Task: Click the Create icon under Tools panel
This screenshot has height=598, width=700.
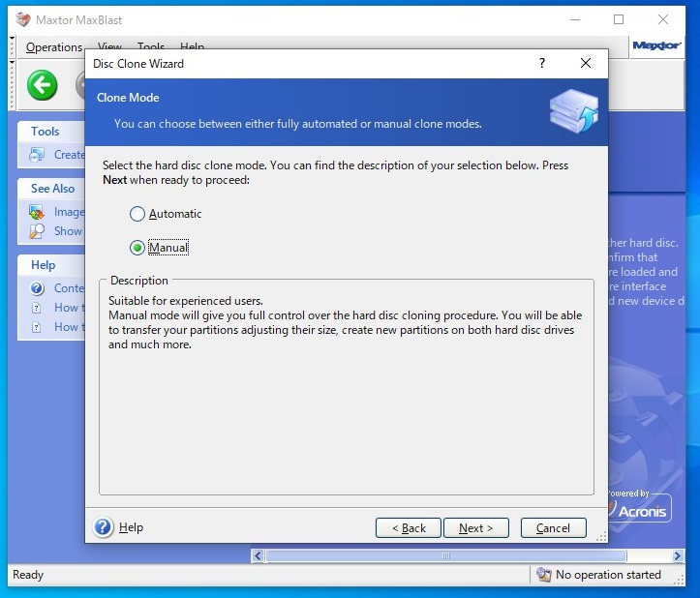Action: (37, 155)
